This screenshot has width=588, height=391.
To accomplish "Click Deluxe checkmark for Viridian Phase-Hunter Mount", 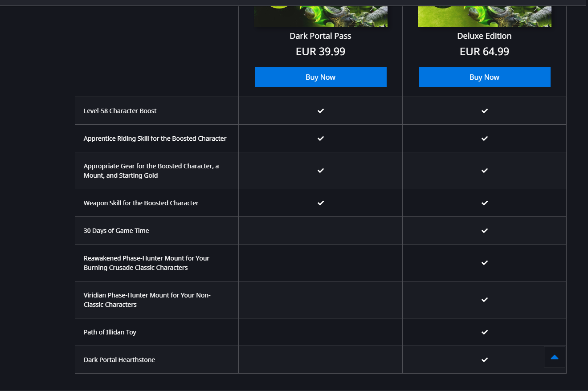I will (485, 300).
